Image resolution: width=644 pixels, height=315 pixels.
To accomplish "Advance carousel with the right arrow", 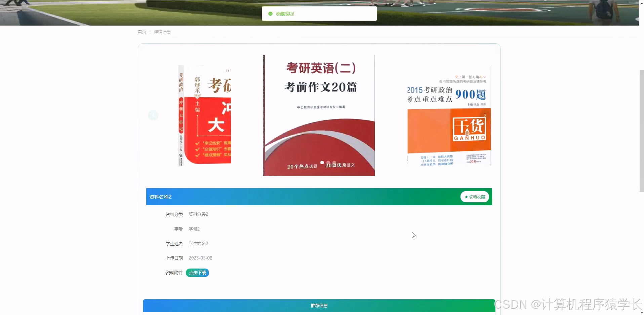I will (x=485, y=115).
